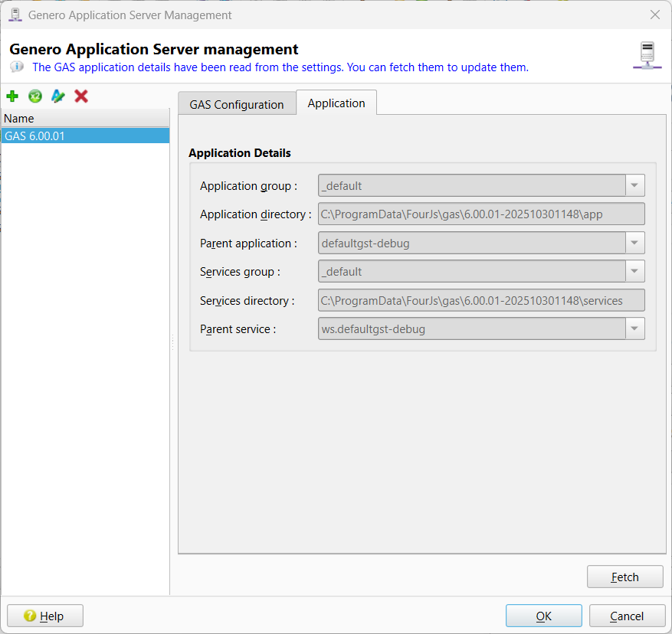Select GAS 6.00.01 in the server list
672x634 pixels.
(x=84, y=136)
